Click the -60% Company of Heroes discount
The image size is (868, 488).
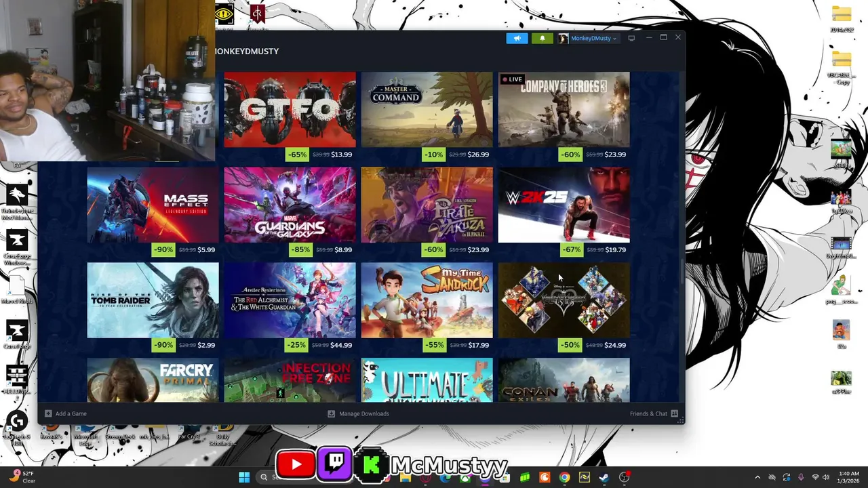point(570,155)
